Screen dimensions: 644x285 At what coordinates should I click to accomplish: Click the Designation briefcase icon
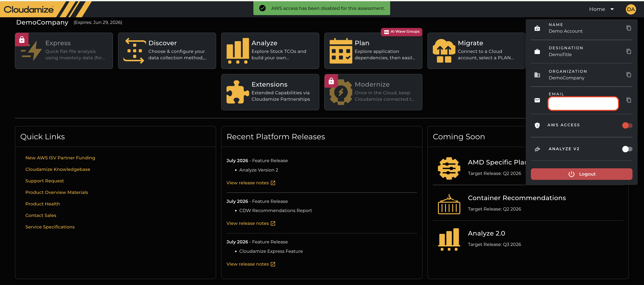click(x=537, y=52)
